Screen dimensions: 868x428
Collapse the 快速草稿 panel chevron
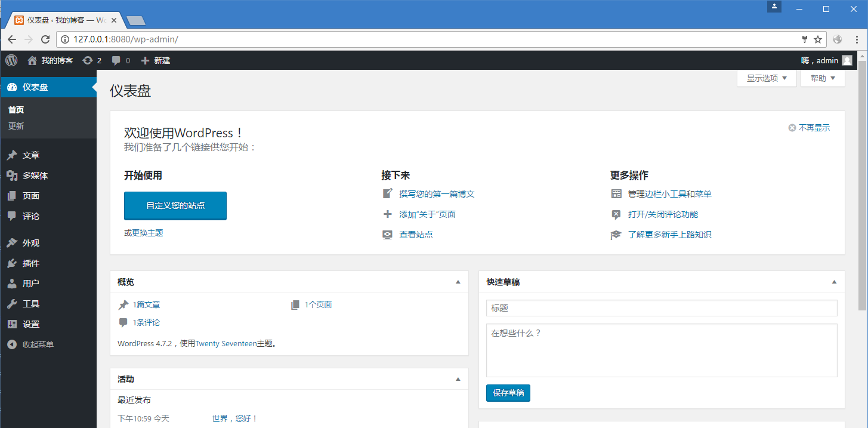pos(833,281)
